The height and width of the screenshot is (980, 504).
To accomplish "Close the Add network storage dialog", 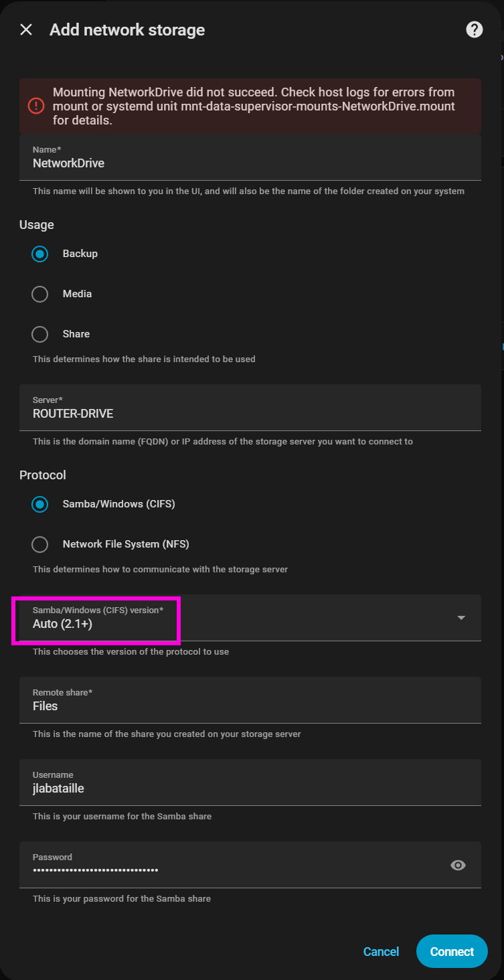I will coord(26,29).
